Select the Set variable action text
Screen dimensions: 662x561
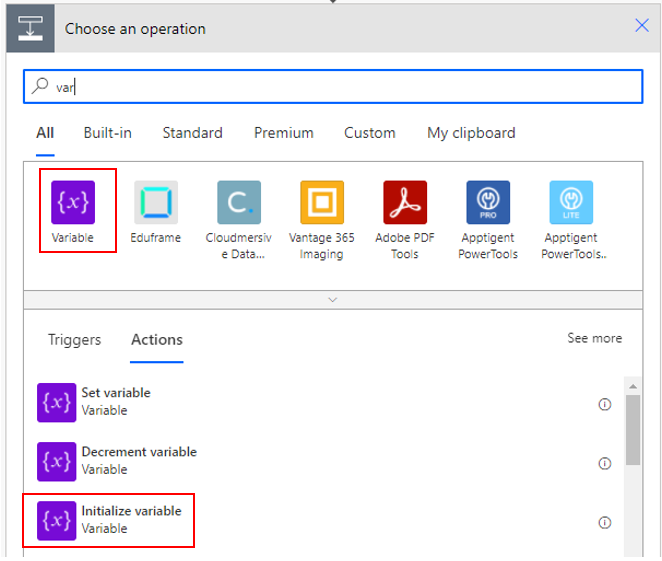[x=116, y=393]
